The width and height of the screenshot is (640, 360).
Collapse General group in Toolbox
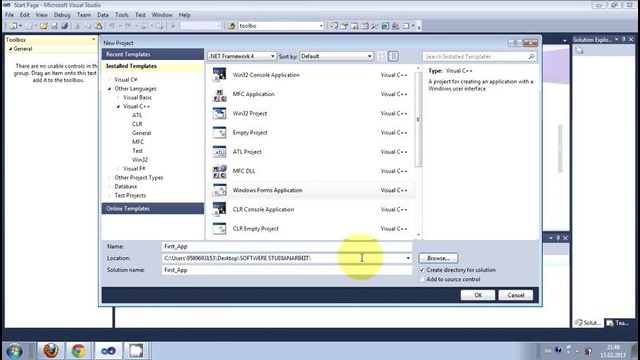coord(11,49)
